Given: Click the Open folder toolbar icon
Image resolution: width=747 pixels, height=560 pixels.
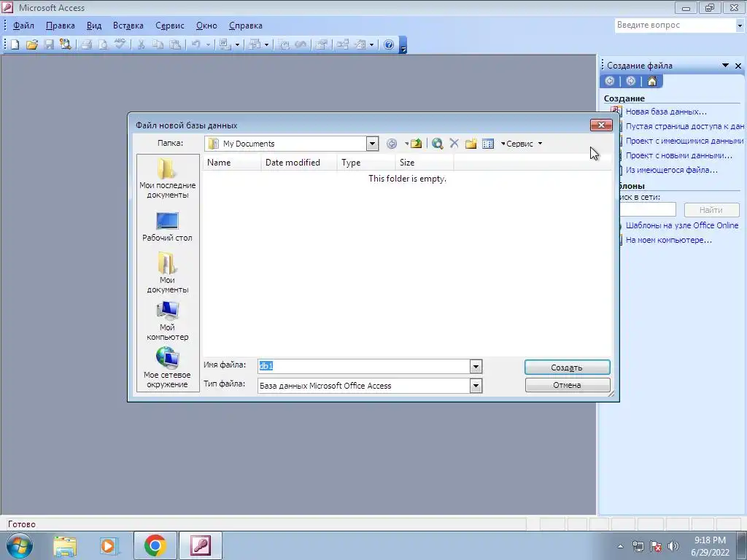Looking at the screenshot, I should 32,44.
